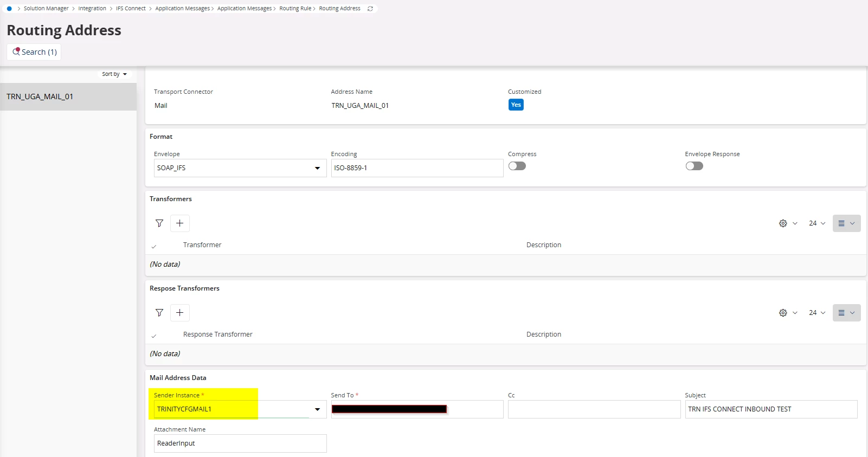Change Respose Transformers page size from 24

tap(817, 313)
